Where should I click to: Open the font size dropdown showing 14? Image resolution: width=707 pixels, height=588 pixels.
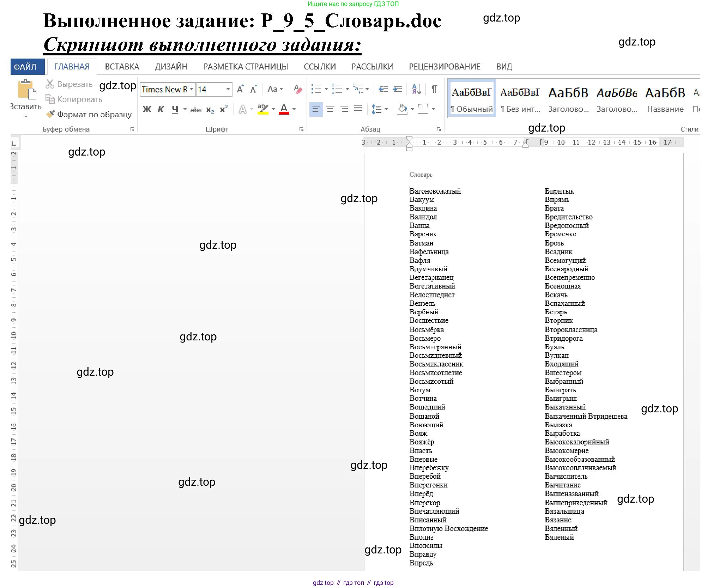pyautogui.click(x=228, y=89)
